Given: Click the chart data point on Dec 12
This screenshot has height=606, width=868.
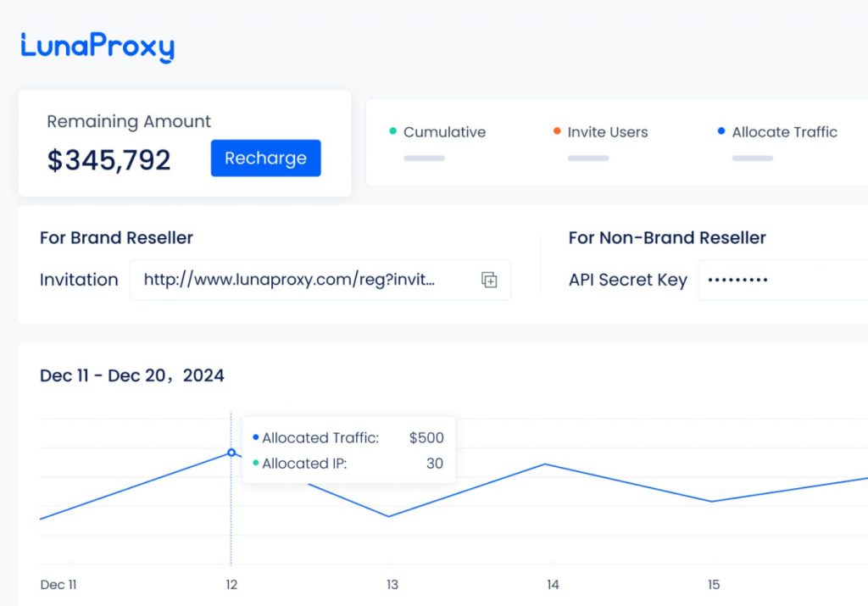Looking at the screenshot, I should [231, 453].
